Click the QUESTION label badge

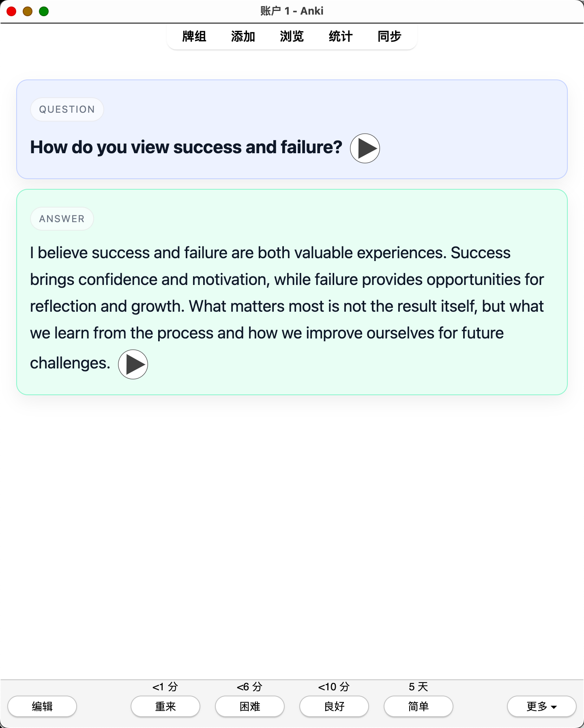pyautogui.click(x=67, y=109)
